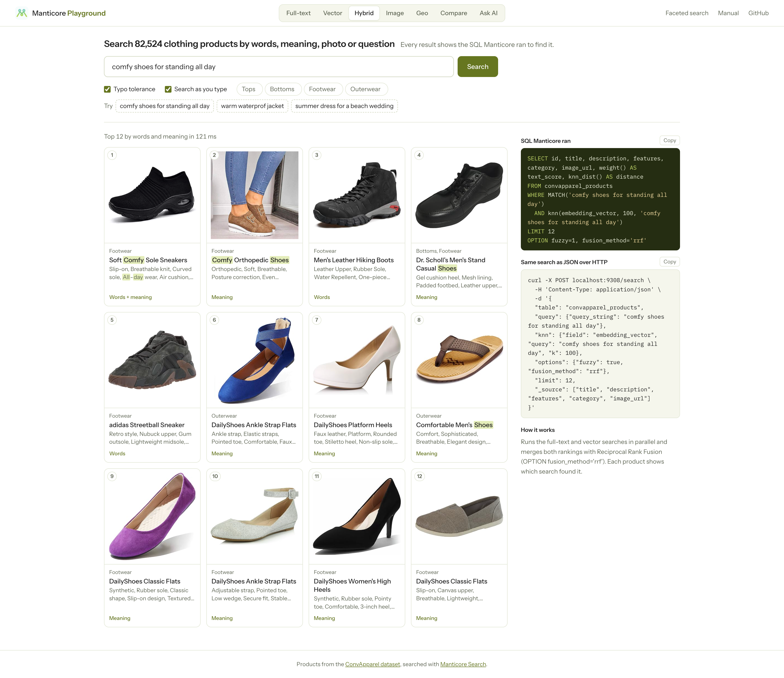Copy the JSON over HTTP curl command
The image size is (784, 678).
(669, 262)
